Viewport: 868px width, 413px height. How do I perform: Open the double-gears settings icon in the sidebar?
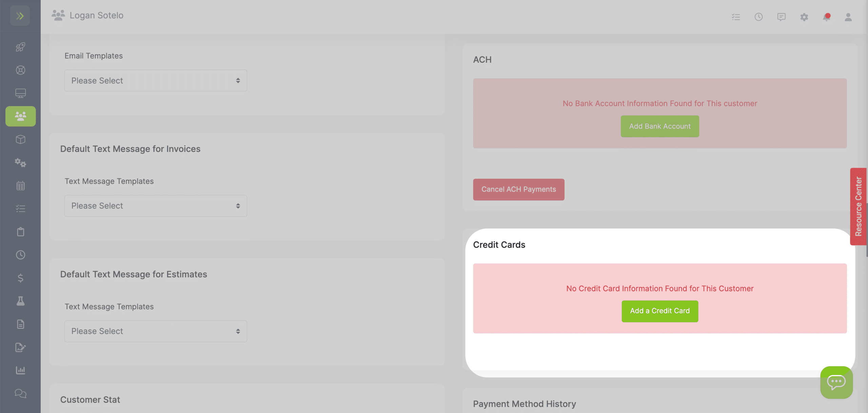(20, 163)
